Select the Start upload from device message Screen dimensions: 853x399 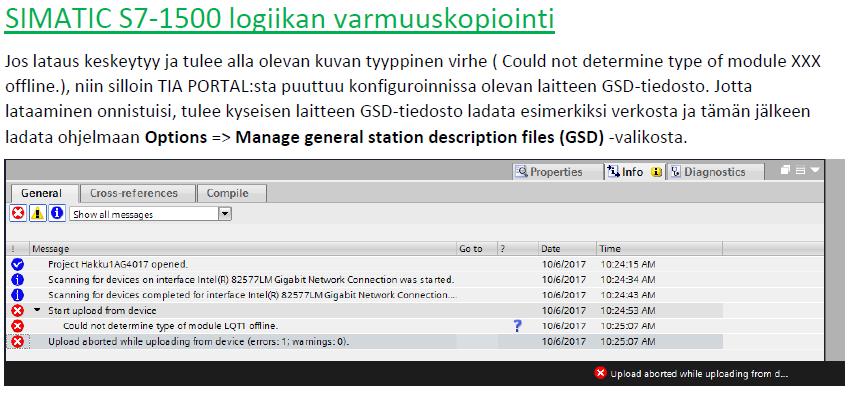tap(102, 311)
